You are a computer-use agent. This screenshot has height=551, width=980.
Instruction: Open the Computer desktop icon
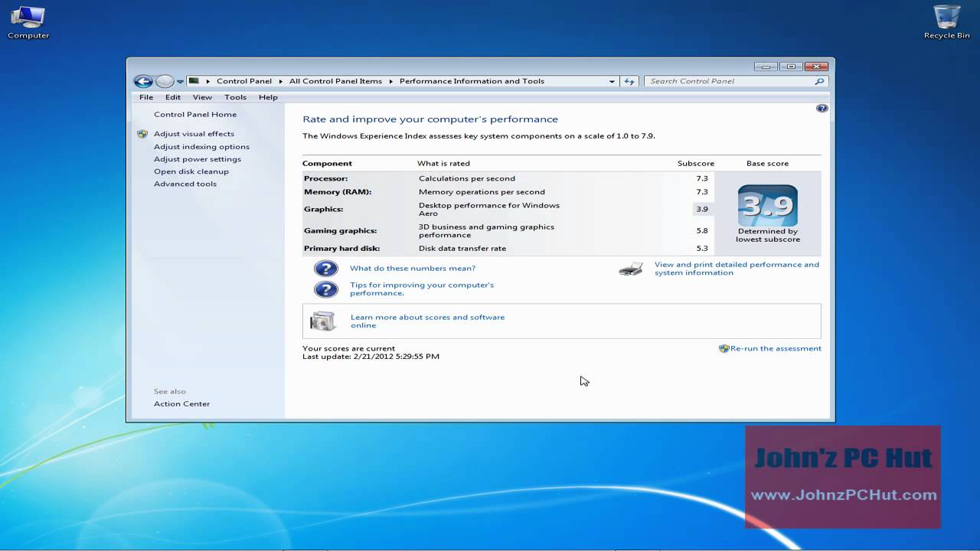pos(28,22)
